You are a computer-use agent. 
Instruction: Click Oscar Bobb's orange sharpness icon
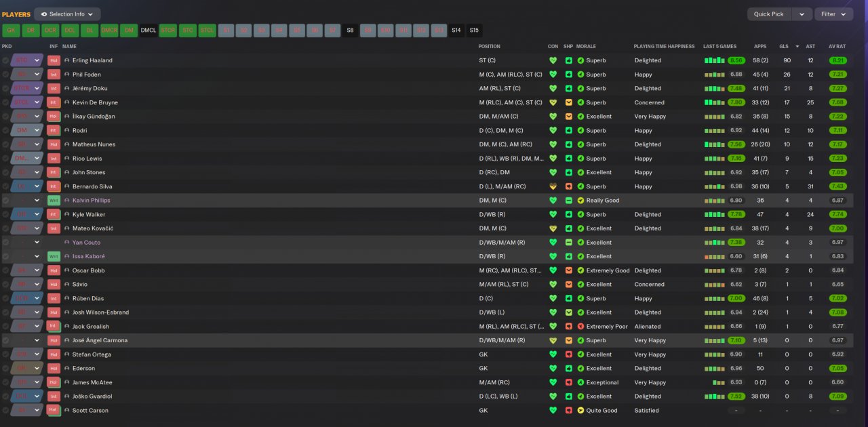pyautogui.click(x=568, y=270)
